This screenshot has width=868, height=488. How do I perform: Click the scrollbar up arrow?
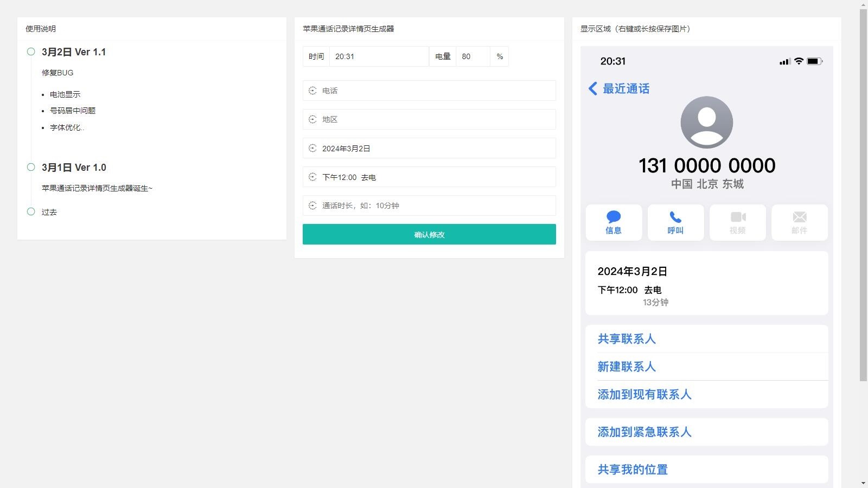pyautogui.click(x=864, y=4)
